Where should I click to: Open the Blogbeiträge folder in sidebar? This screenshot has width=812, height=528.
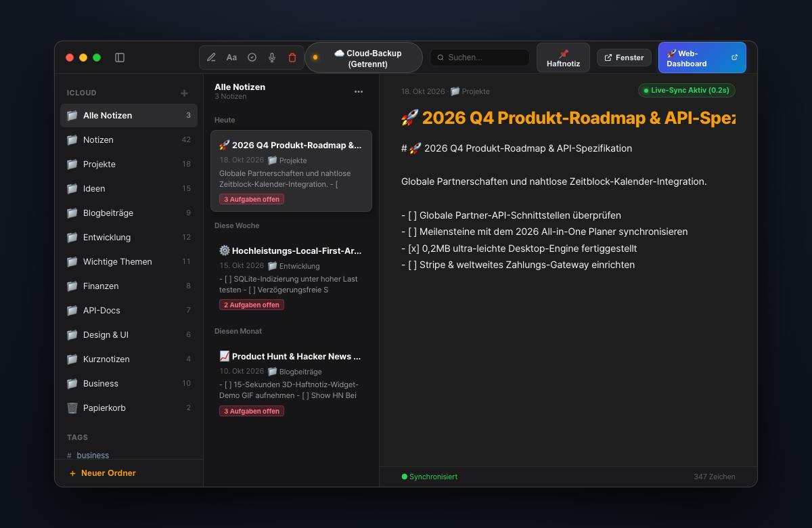click(x=129, y=213)
